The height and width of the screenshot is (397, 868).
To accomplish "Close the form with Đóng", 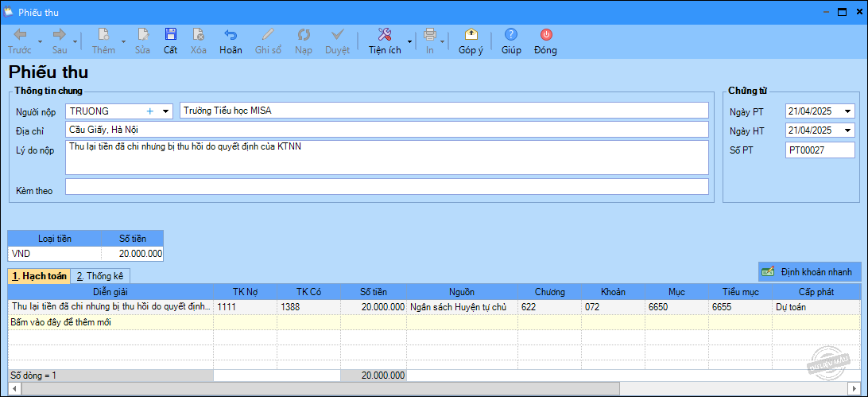I will point(546,41).
